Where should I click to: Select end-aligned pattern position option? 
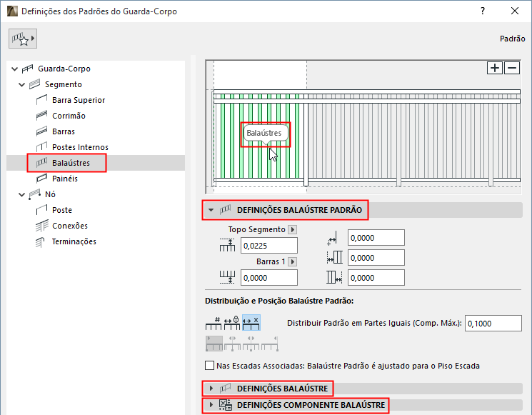[x=270, y=344]
